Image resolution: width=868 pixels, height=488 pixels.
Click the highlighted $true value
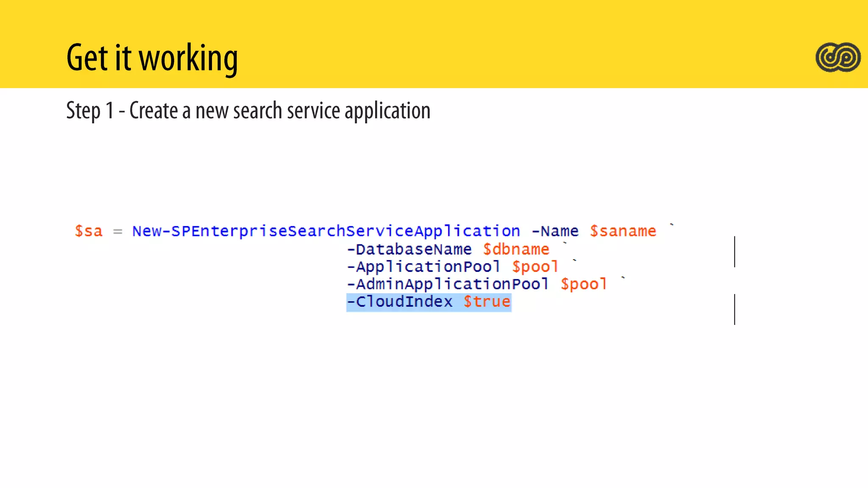click(x=487, y=302)
